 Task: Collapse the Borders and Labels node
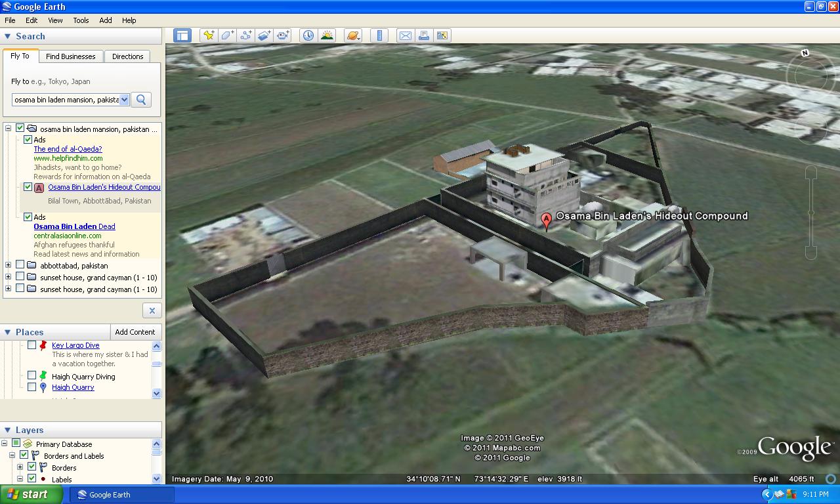point(12,456)
